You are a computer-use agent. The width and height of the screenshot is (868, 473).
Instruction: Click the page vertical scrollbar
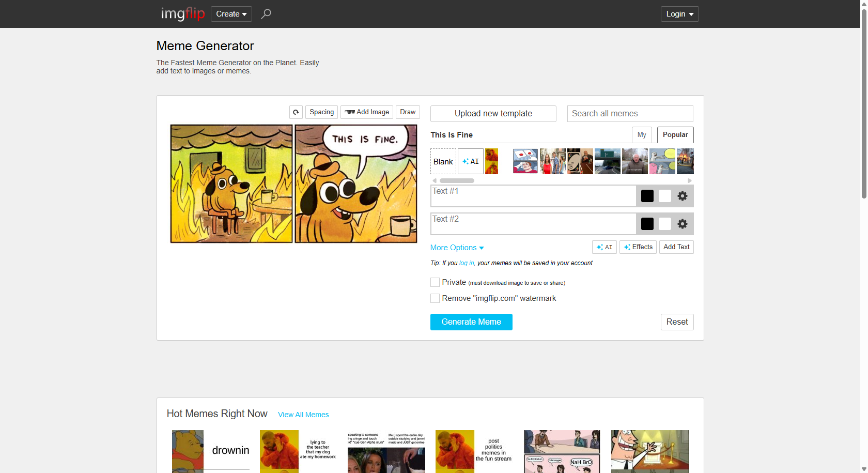(864, 103)
